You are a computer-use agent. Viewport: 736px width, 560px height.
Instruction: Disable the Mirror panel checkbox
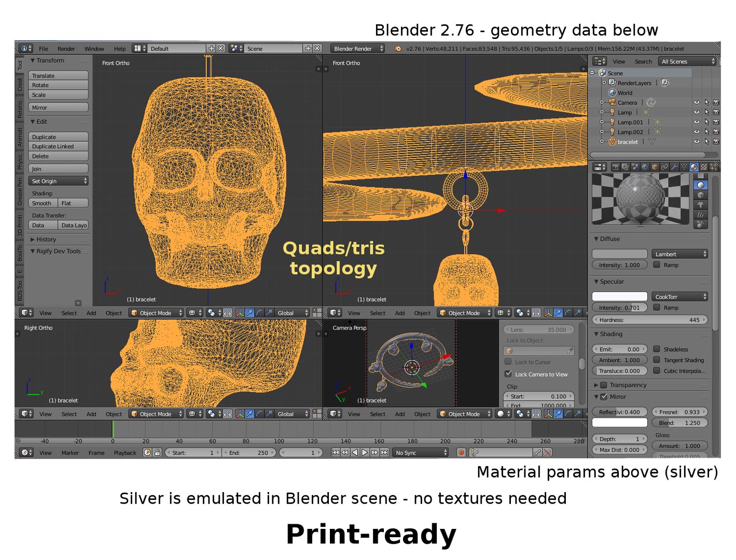point(604,397)
